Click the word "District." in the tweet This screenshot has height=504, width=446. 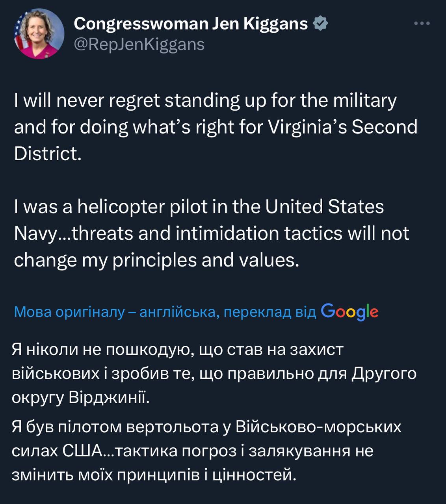pyautogui.click(x=48, y=154)
